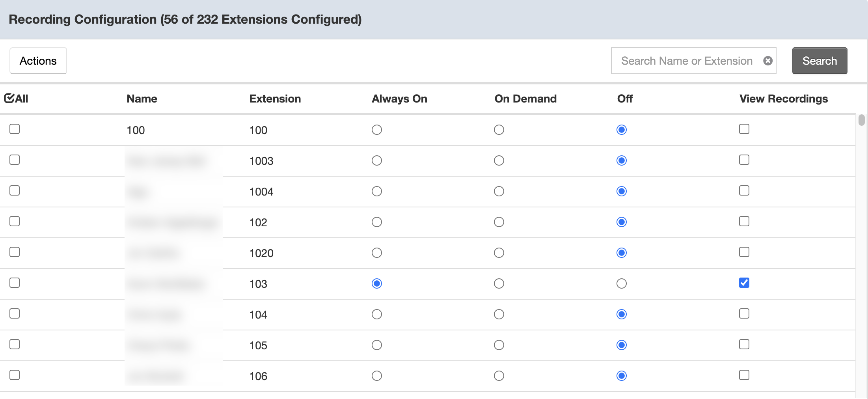The width and height of the screenshot is (868, 399).
Task: Select Off radio for extension 1004
Action: pos(622,191)
